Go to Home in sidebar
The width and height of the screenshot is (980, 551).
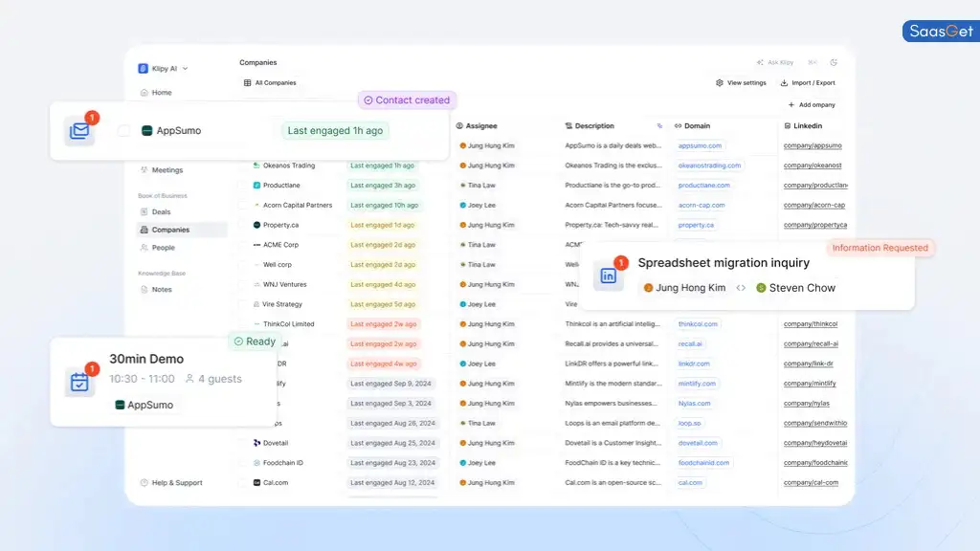(x=156, y=93)
